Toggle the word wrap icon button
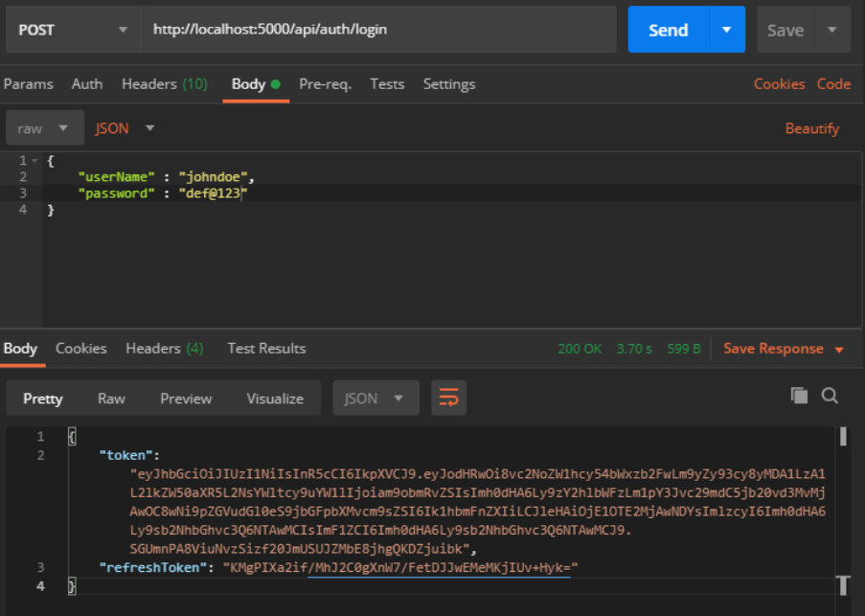The image size is (865, 616). click(447, 398)
